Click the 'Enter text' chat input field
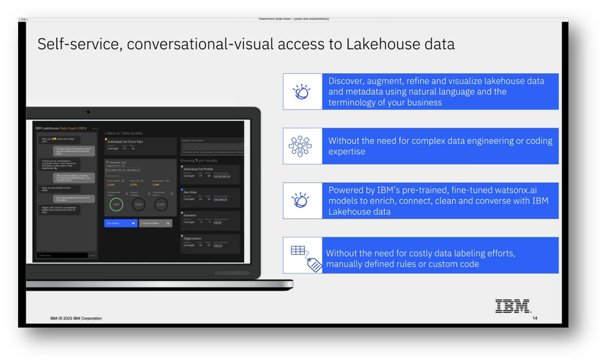The height and width of the screenshot is (364, 605). pyautogui.click(x=62, y=255)
